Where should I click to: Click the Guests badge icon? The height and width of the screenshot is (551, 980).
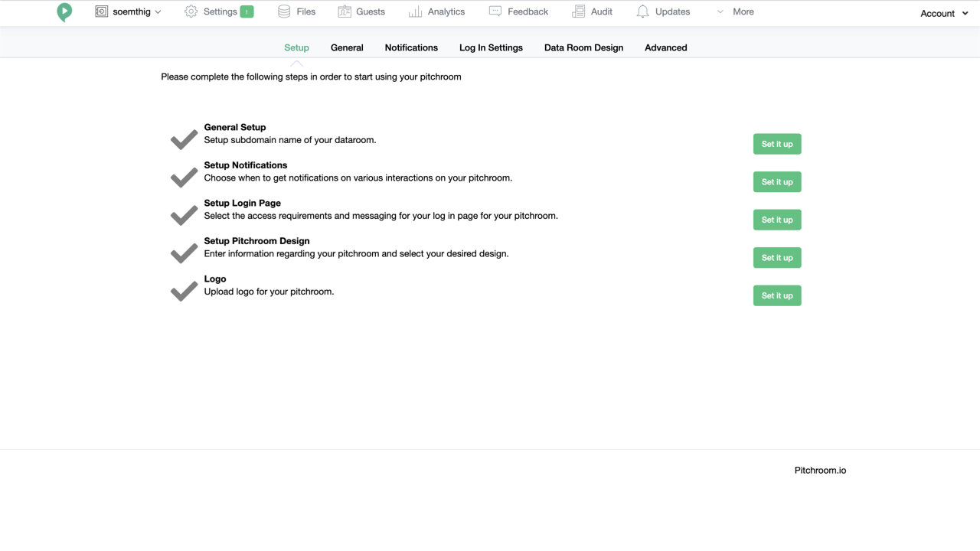click(x=345, y=11)
